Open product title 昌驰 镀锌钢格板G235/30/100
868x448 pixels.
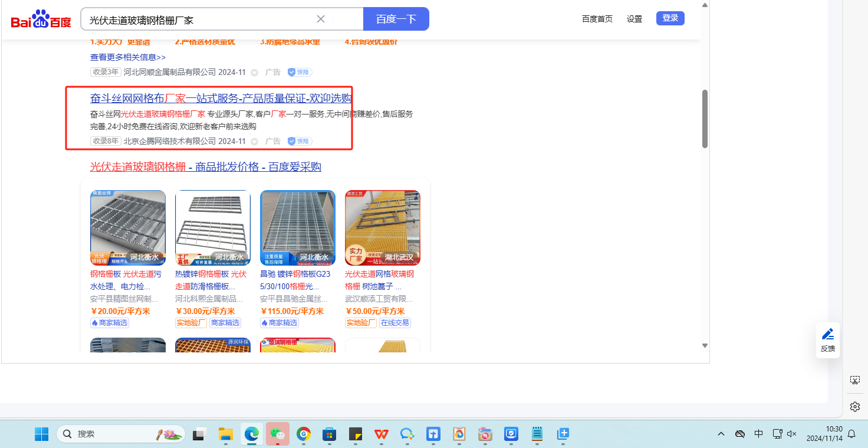295,280
